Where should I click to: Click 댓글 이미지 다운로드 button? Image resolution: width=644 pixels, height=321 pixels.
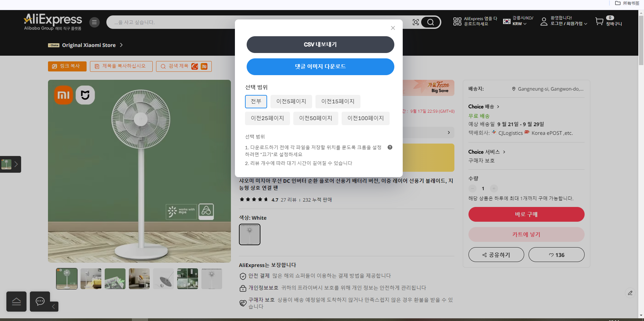tap(320, 67)
